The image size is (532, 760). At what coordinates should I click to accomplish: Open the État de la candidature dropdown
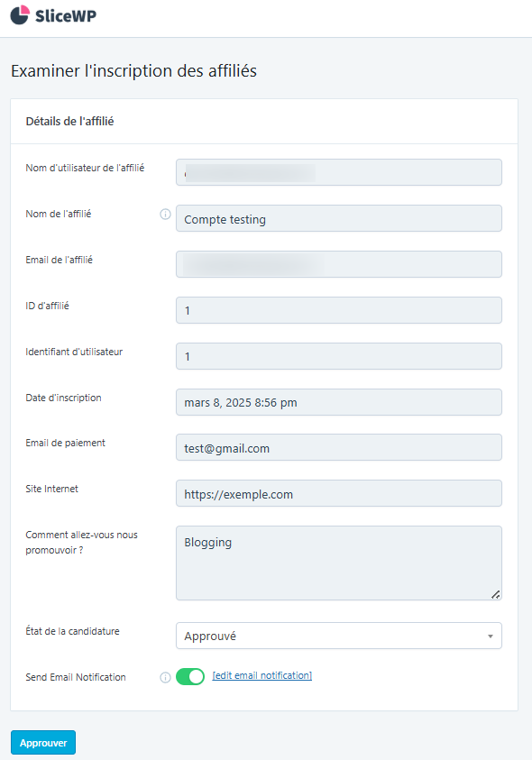(x=338, y=636)
